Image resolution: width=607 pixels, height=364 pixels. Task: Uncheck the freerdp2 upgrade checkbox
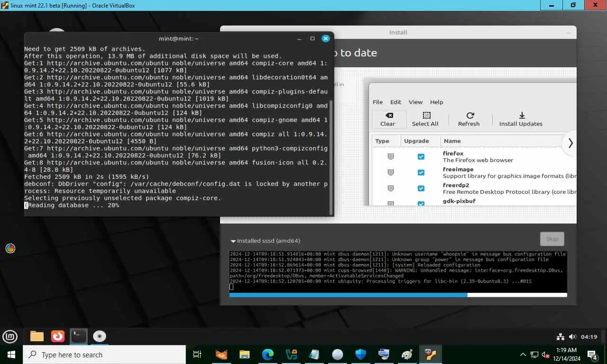(x=421, y=189)
